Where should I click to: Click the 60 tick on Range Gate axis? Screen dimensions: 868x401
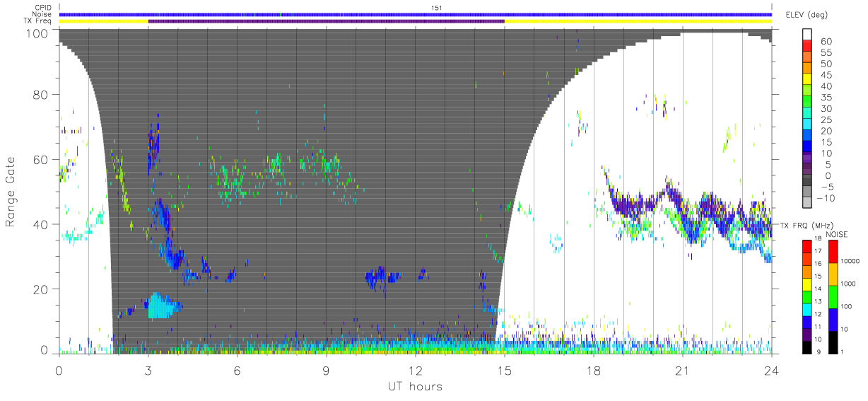click(x=42, y=160)
